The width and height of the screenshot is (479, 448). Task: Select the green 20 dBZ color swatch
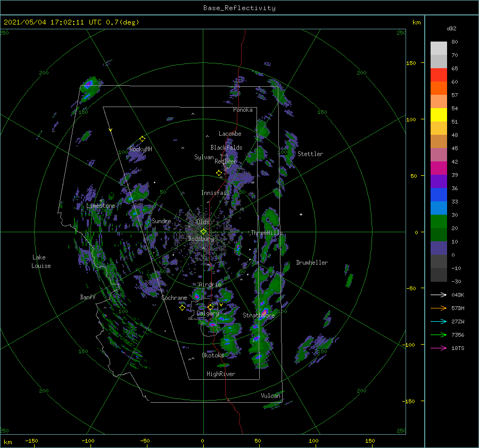point(439,222)
